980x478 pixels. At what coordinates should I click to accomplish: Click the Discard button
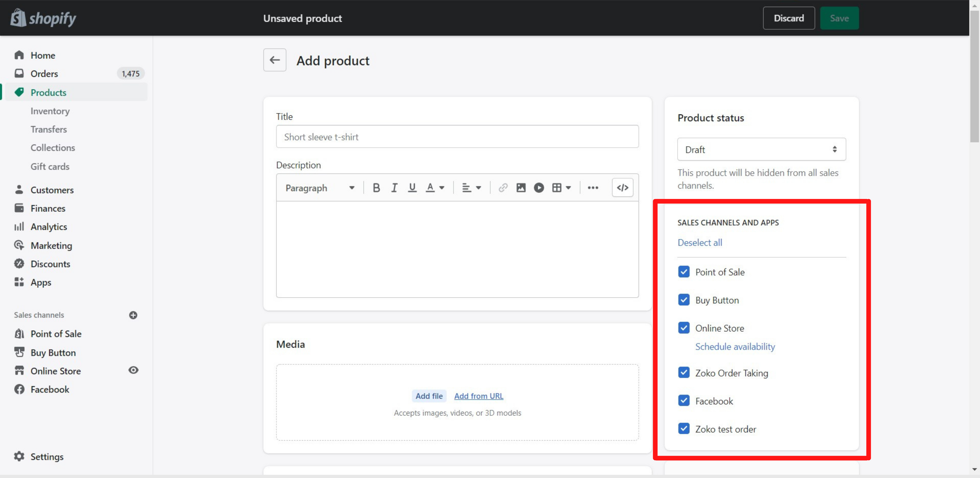tap(789, 18)
